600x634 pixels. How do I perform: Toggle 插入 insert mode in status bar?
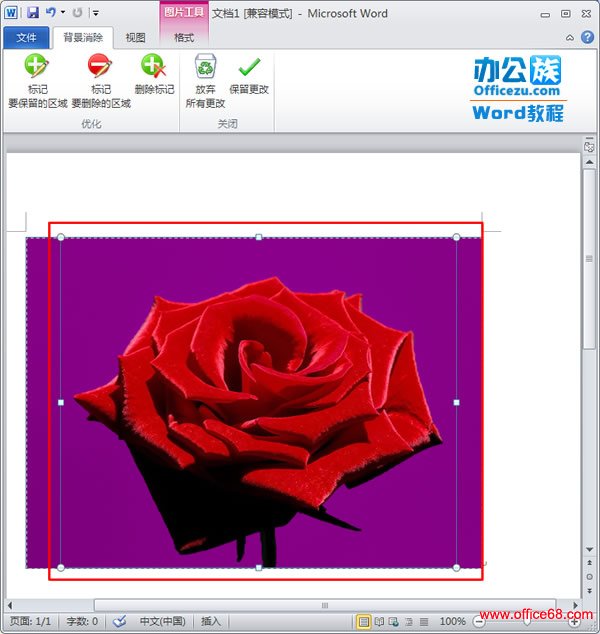click(210, 621)
